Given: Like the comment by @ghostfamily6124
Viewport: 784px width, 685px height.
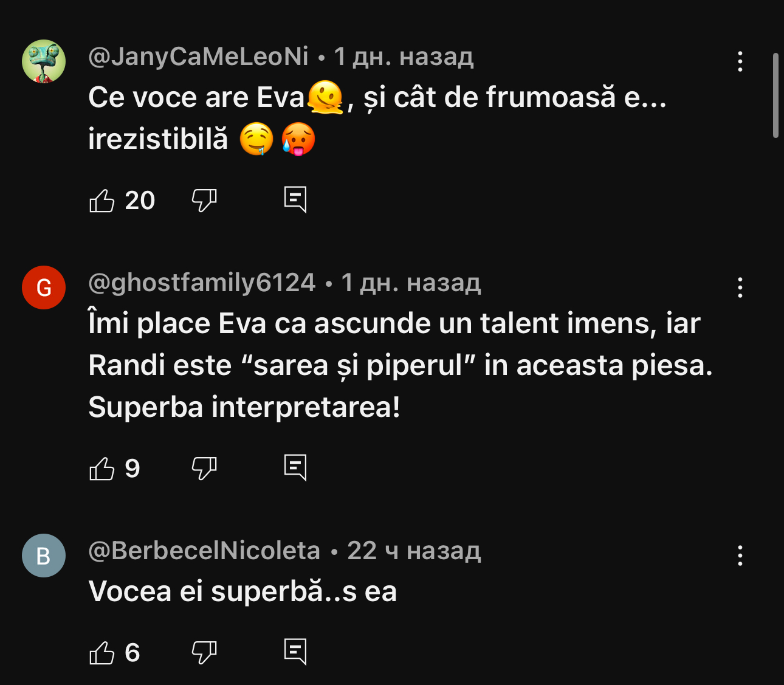Looking at the screenshot, I should [x=102, y=468].
